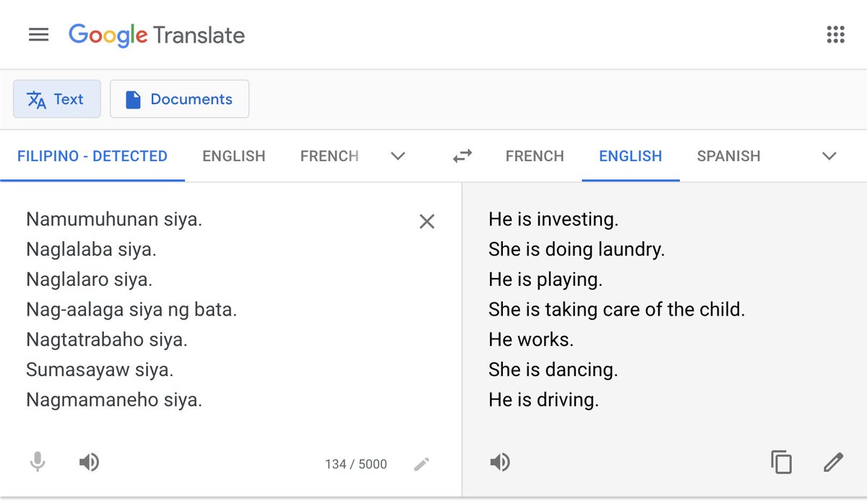Screen dimensions: 867x504
Task: Click the line 'Nagtatrabaho siya.'
Action: click(107, 339)
